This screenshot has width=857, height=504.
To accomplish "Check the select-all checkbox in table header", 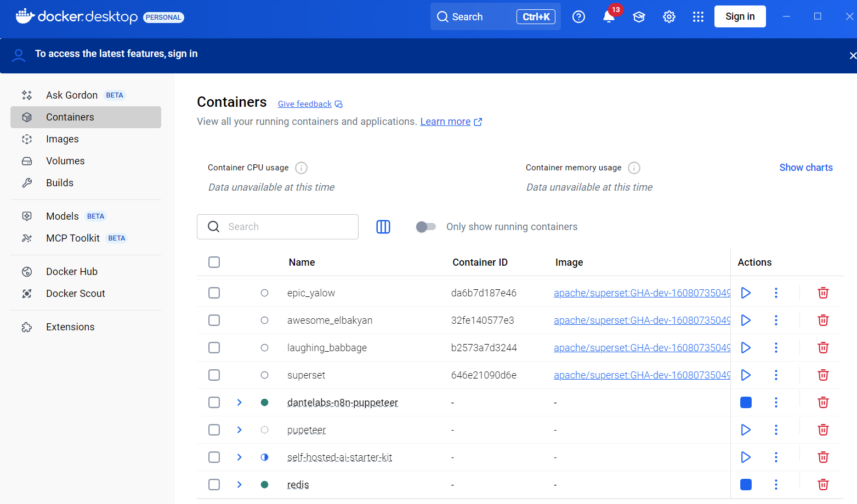I will [214, 262].
